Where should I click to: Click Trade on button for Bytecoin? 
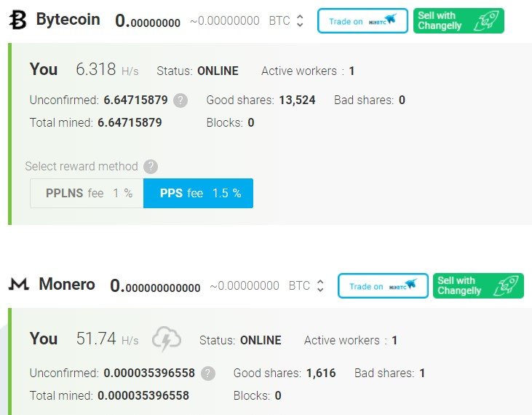[362, 21]
